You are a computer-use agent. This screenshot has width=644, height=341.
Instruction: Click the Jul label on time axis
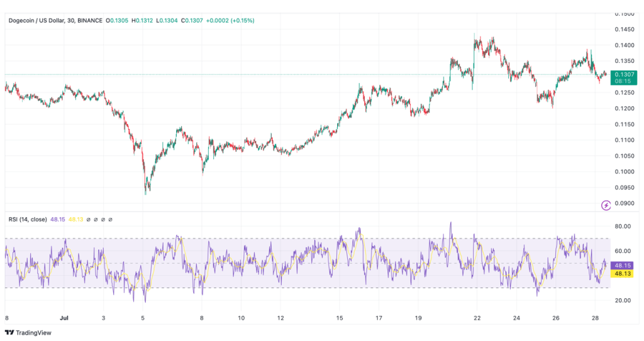[64, 319]
